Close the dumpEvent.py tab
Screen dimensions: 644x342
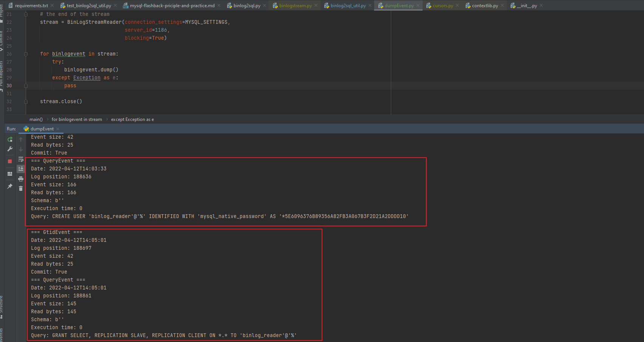pyautogui.click(x=418, y=5)
